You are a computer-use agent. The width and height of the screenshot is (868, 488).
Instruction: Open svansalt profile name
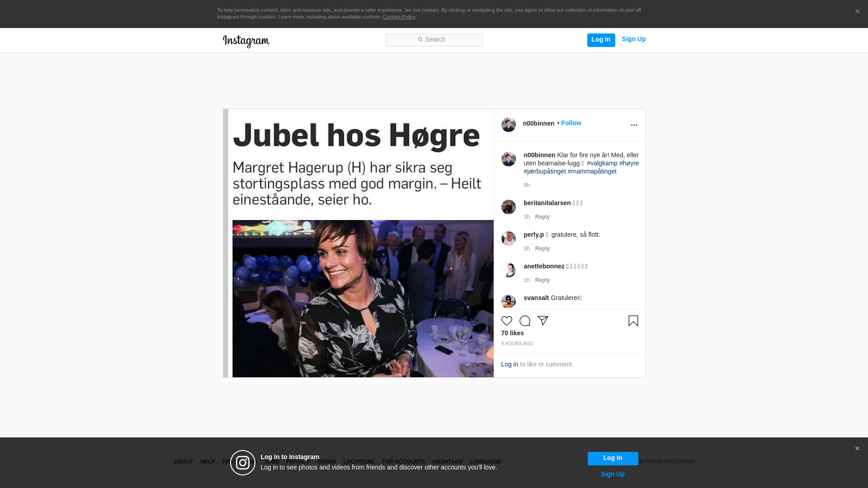(536, 298)
